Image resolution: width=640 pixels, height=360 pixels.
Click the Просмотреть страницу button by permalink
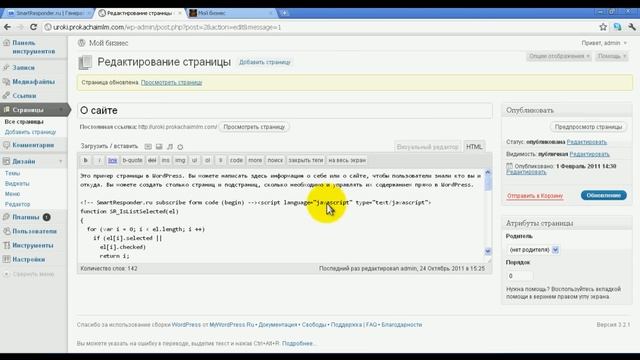click(254, 127)
